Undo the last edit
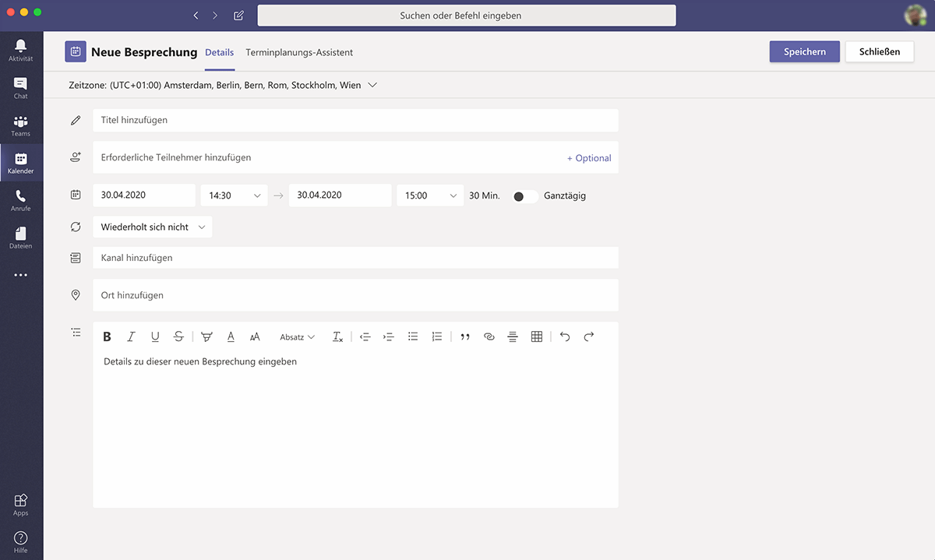Viewport: 935px width, 560px height. [565, 336]
